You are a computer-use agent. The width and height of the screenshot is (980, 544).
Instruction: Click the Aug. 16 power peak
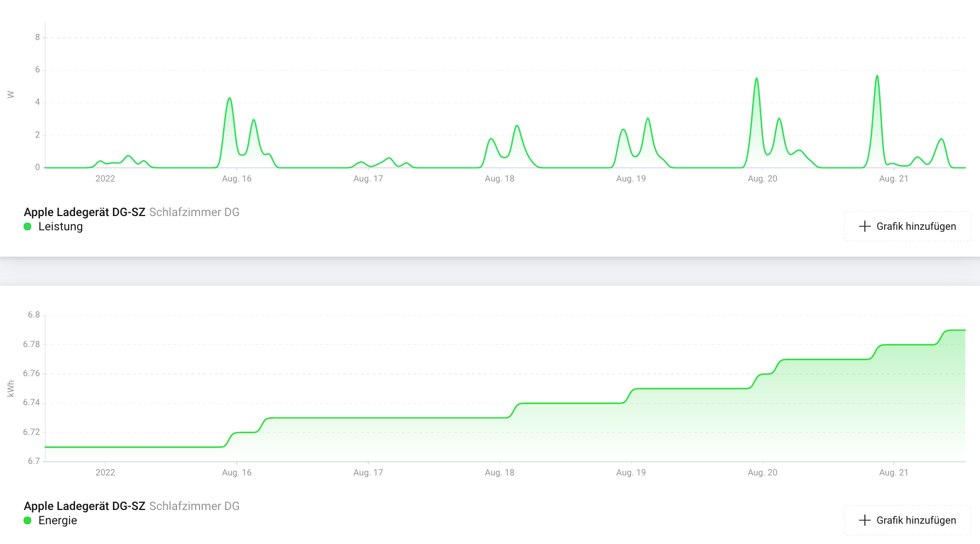(230, 99)
